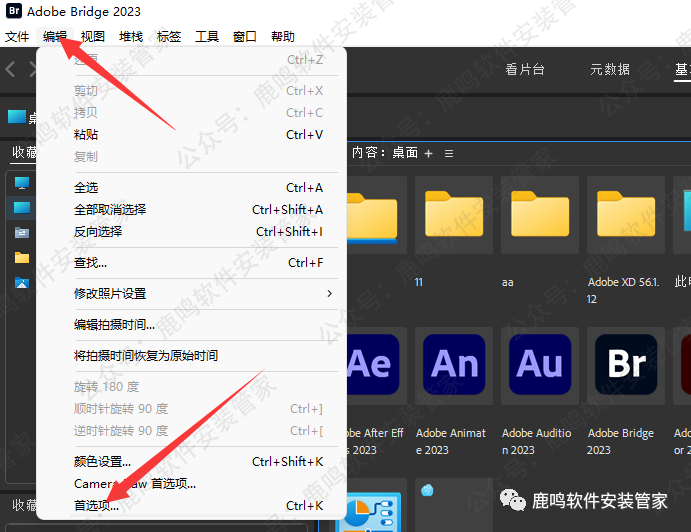The image size is (691, 532).
Task: Click the back navigation arrow
Action: 11,70
